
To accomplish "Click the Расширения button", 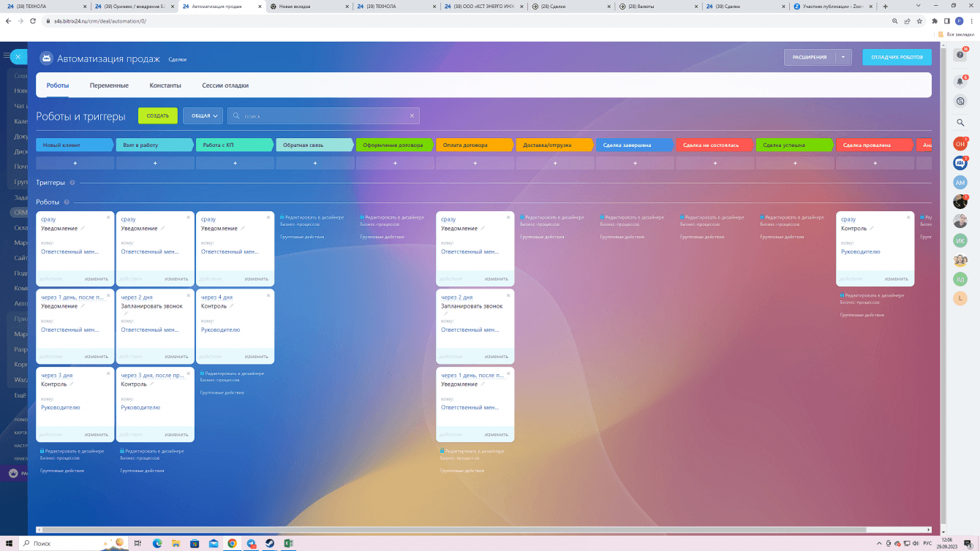I will [x=809, y=57].
